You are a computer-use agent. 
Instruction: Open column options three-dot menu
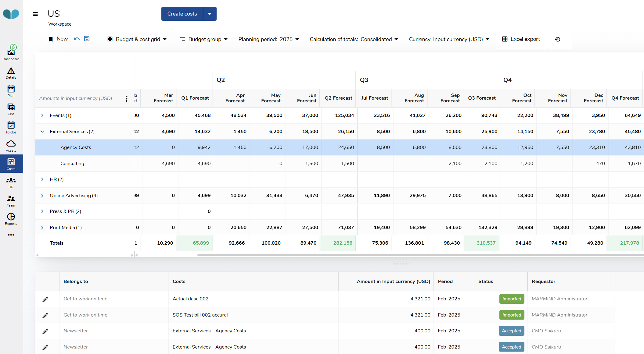click(x=126, y=98)
